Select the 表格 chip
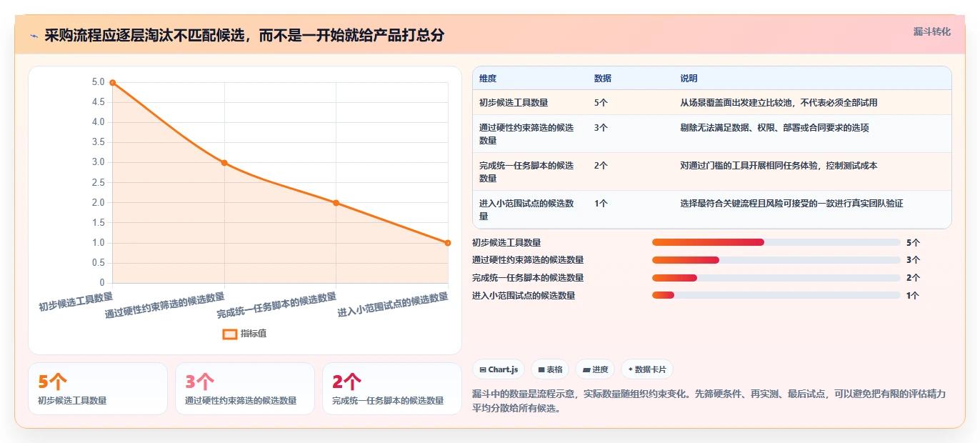 click(x=550, y=369)
